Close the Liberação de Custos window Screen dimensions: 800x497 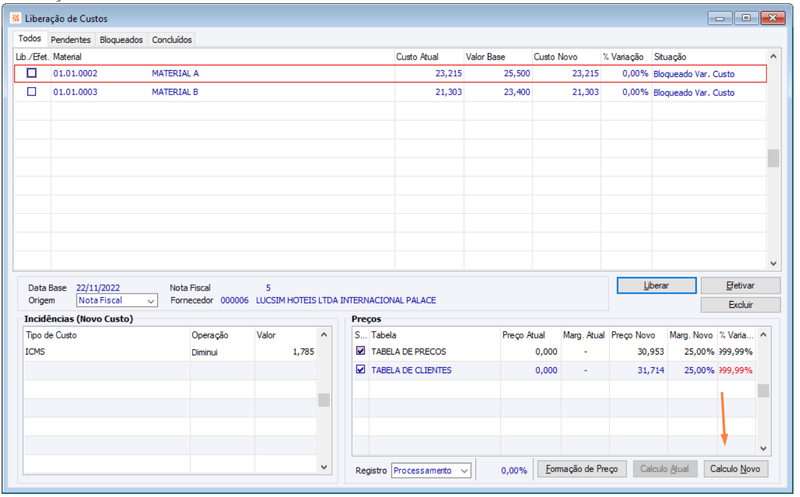coord(772,18)
